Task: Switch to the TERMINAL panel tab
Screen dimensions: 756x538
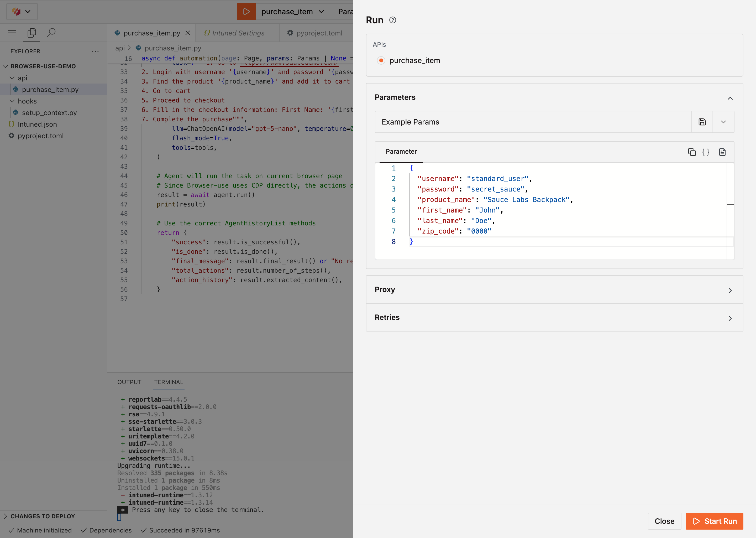Action: [169, 382]
